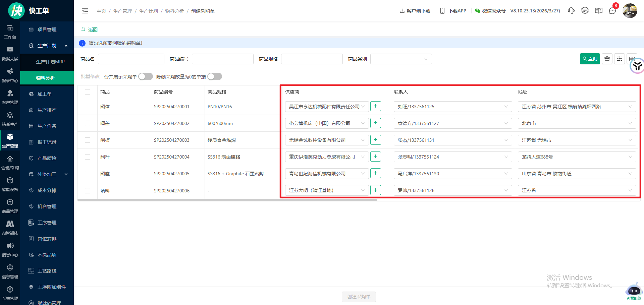
Task: Toggle the 合并展示采购单 switch
Action: pos(146,77)
